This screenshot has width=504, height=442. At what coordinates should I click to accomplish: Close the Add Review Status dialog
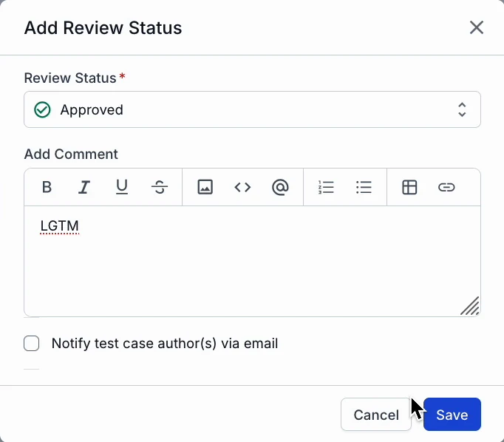click(x=477, y=27)
